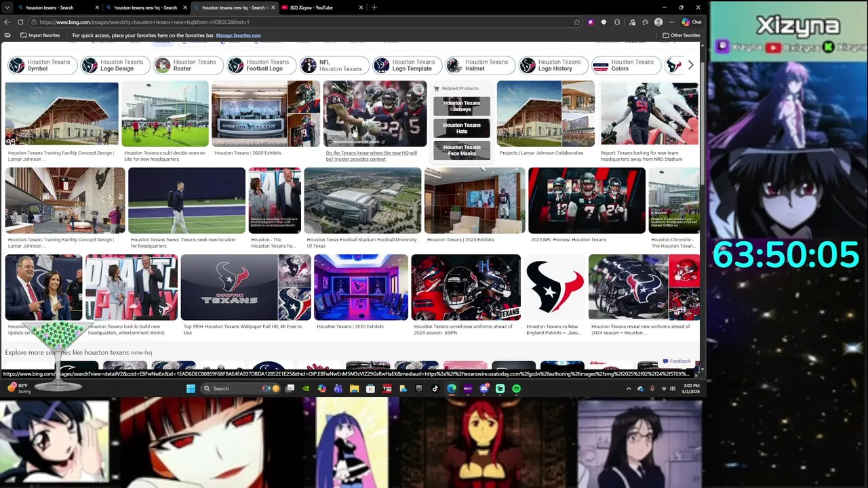
Task: Open File Explorer from taskbar
Action: [x=354, y=388]
